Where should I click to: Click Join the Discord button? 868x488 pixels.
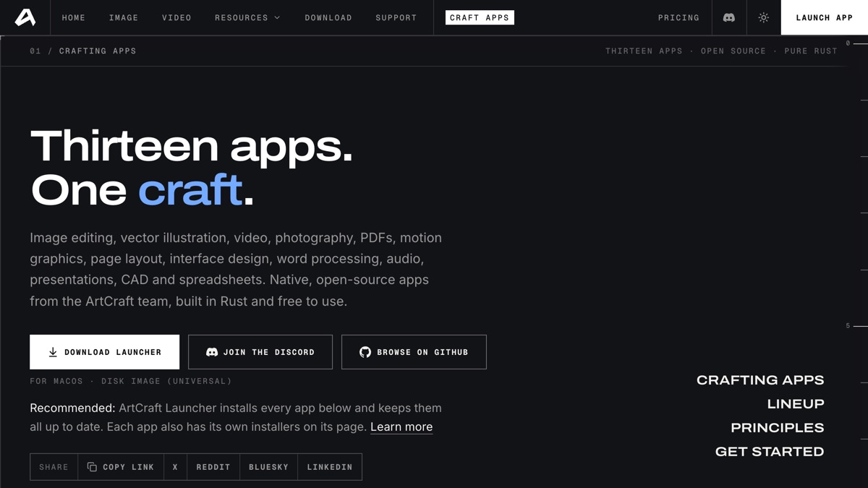[x=260, y=352]
